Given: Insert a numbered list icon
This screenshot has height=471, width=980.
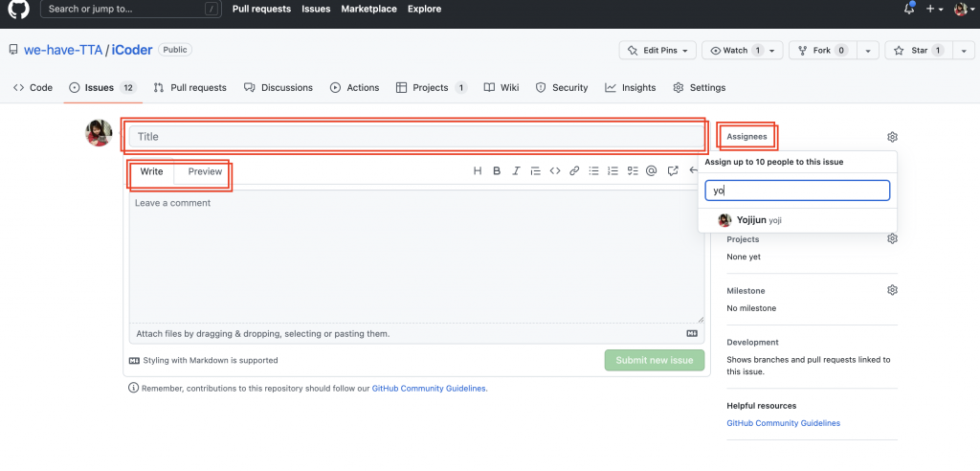Looking at the screenshot, I should pyautogui.click(x=613, y=170).
